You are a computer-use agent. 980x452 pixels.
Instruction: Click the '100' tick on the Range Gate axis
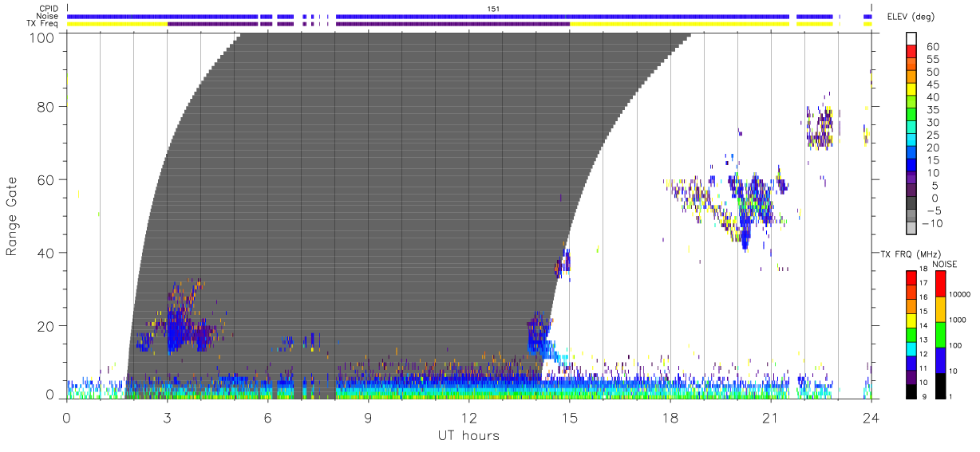point(43,37)
